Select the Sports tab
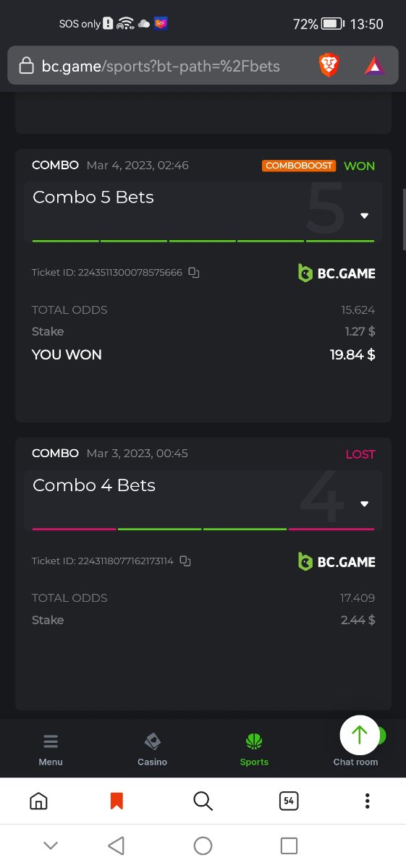This screenshot has width=406, height=868. tap(254, 750)
